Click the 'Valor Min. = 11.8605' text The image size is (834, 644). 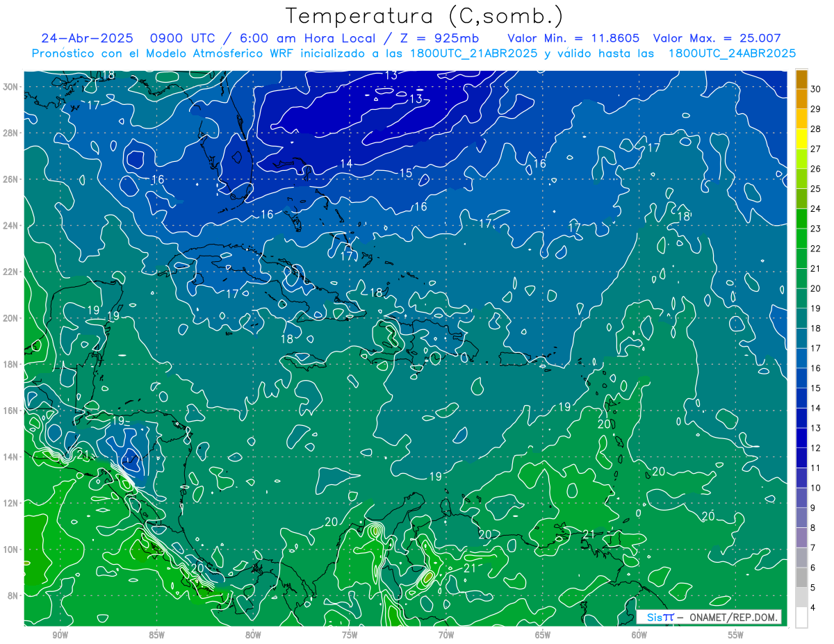[573, 38]
